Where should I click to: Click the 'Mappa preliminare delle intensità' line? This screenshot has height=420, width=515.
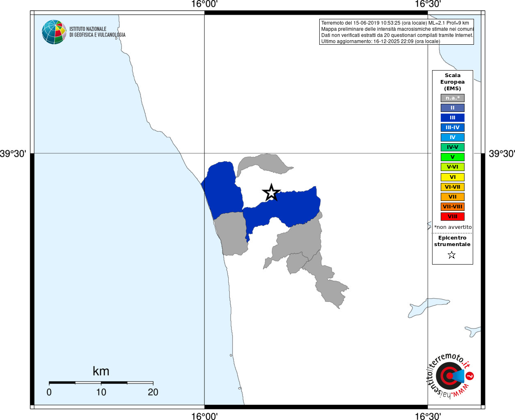click(x=397, y=29)
